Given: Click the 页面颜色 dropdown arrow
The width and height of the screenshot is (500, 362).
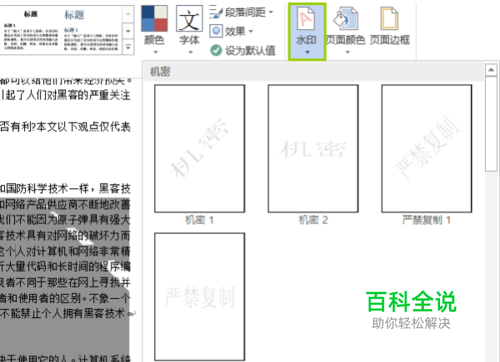Looking at the screenshot, I should pos(347,52).
